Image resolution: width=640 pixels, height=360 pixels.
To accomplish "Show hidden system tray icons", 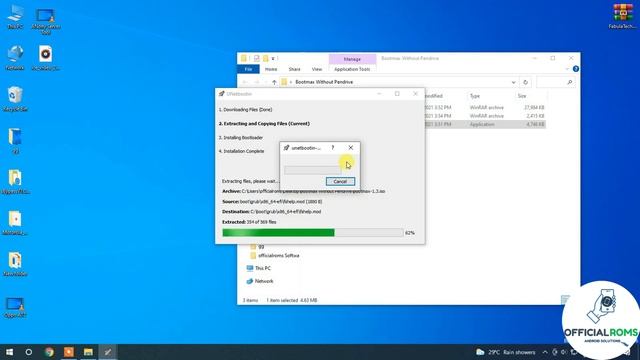I will click(545, 352).
